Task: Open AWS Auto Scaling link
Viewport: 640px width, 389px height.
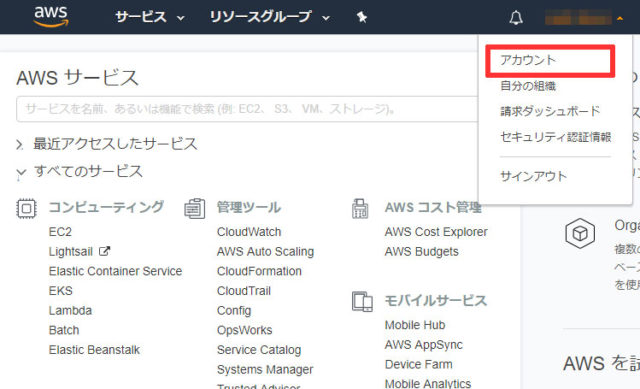Action: (x=265, y=252)
